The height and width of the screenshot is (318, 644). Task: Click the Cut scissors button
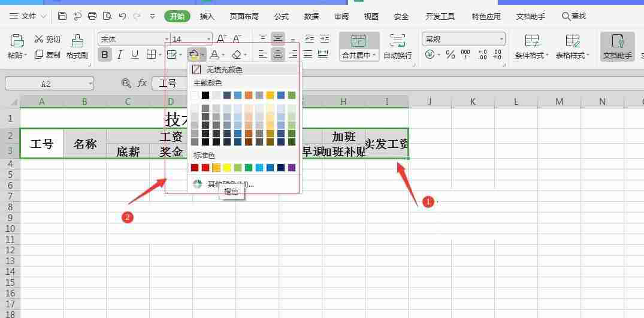48,40
